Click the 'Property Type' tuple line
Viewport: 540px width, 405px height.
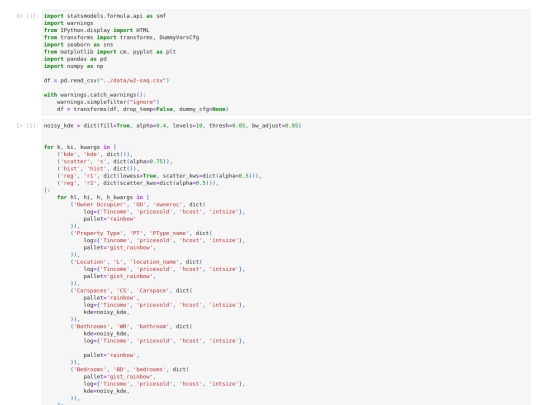pyautogui.click(x=142, y=233)
